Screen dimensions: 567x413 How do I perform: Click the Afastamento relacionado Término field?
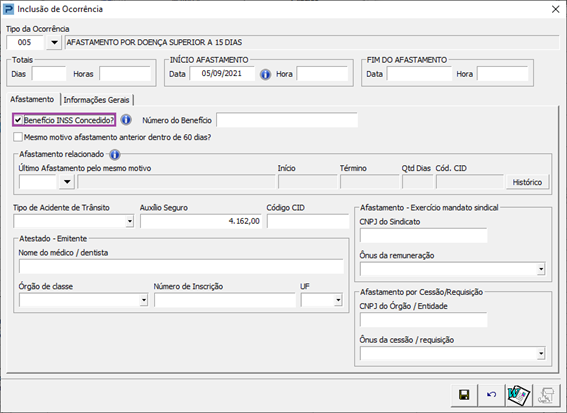point(370,182)
